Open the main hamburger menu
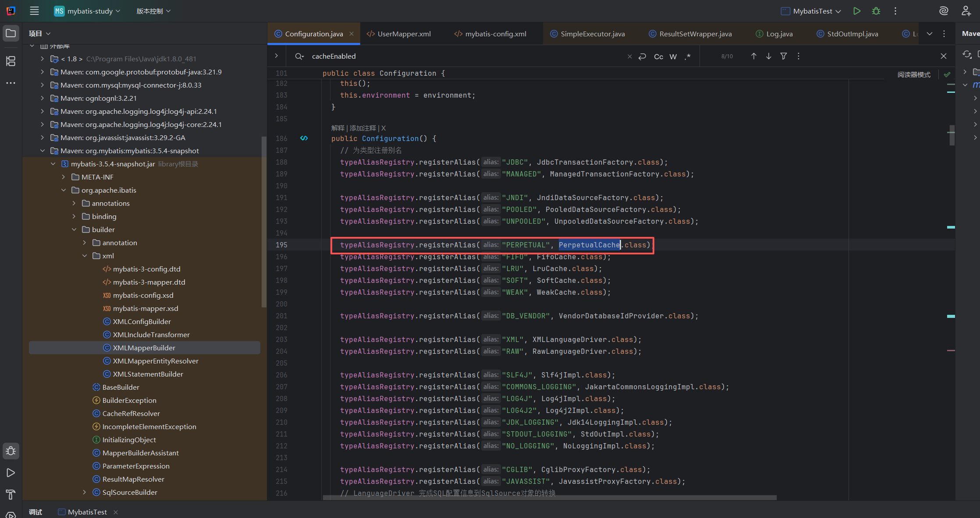The width and height of the screenshot is (980, 518). (x=34, y=11)
